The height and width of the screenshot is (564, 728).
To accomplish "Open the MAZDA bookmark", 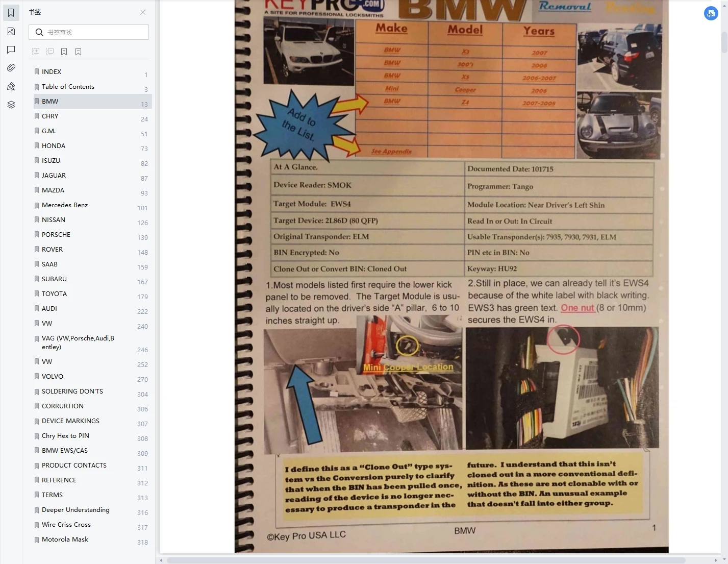I will coord(92,190).
